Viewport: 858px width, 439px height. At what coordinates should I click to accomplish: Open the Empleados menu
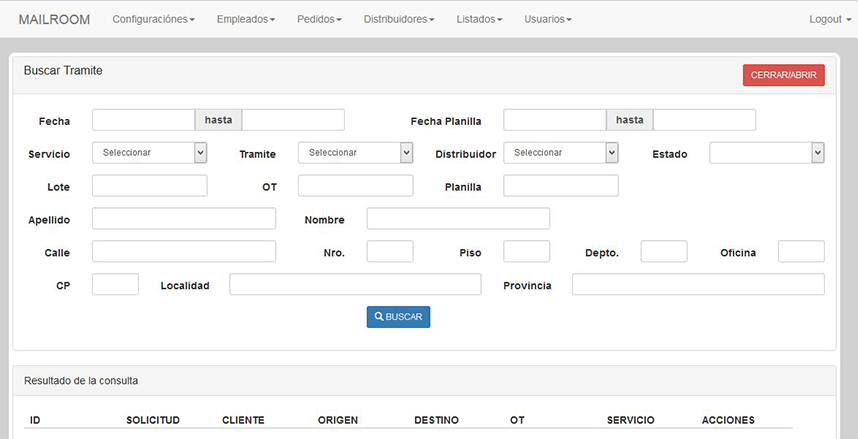pyautogui.click(x=245, y=19)
